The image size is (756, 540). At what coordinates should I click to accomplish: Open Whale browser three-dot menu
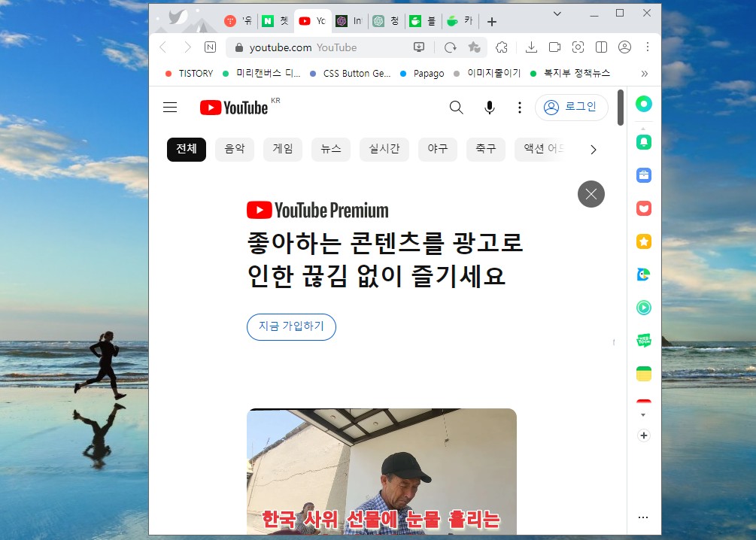[x=648, y=47]
